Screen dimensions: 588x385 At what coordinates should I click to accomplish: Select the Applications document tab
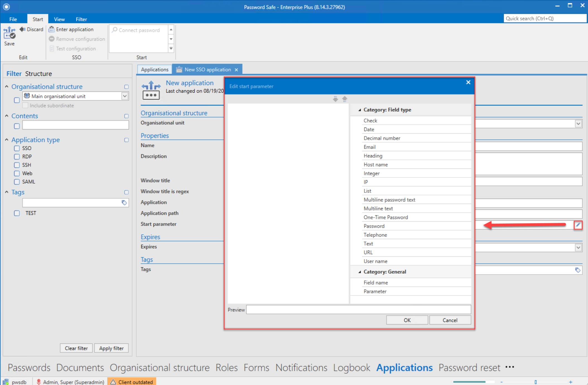coord(155,69)
